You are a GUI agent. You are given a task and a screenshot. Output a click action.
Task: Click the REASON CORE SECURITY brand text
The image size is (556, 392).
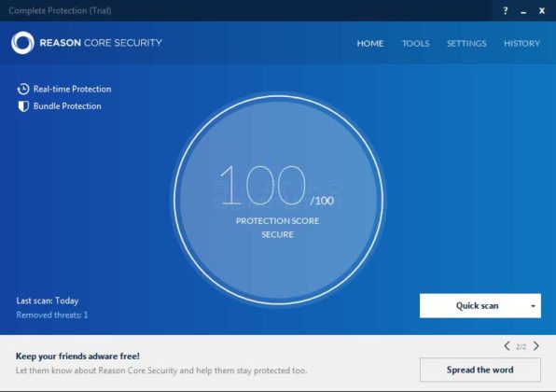[101, 43]
